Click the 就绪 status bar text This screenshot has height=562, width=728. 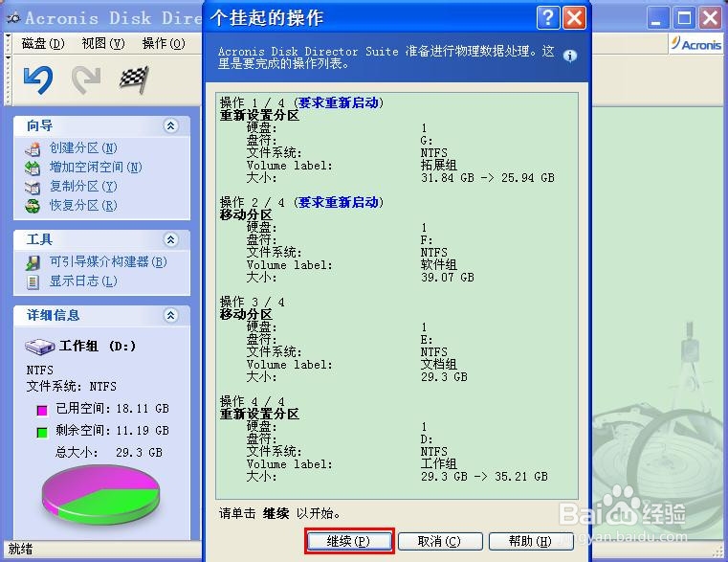[20, 549]
